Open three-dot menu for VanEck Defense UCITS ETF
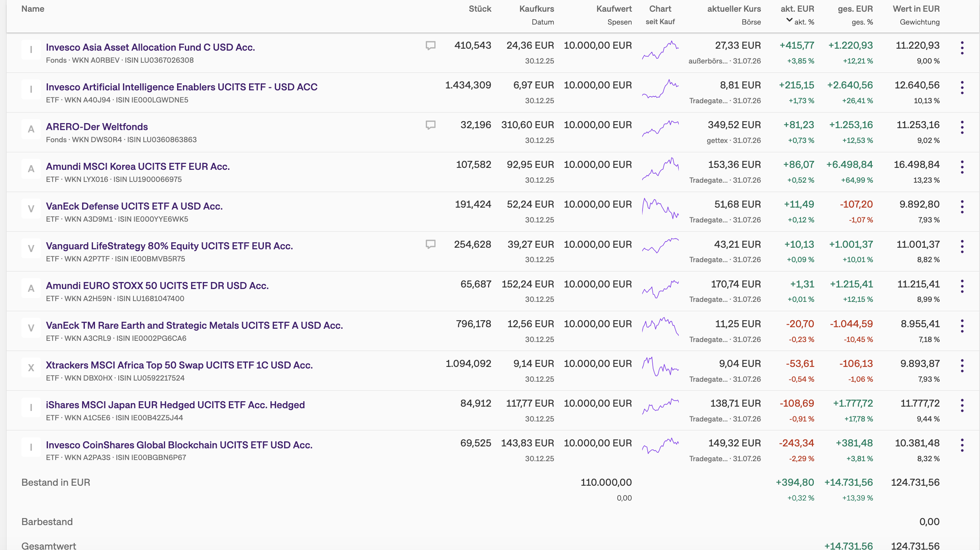 (x=962, y=207)
